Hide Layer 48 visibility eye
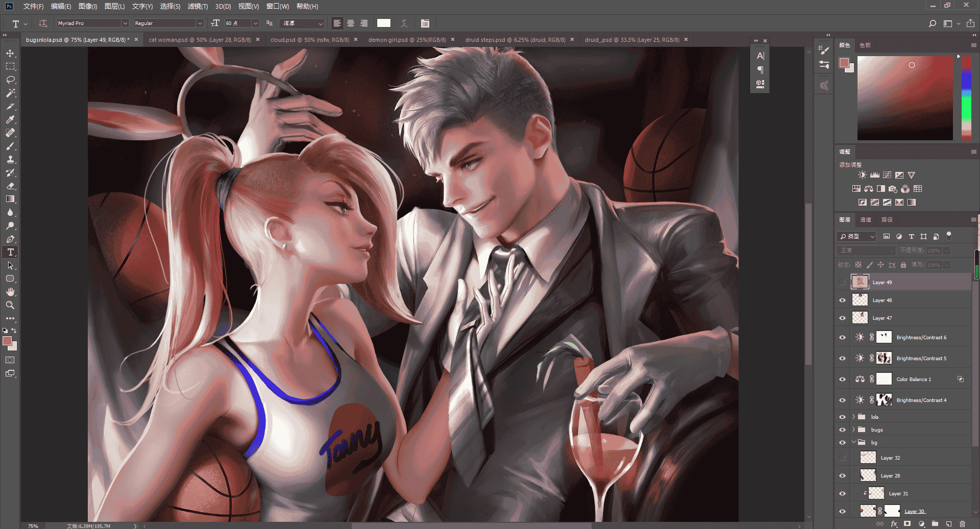The height and width of the screenshot is (529, 980). coord(842,300)
